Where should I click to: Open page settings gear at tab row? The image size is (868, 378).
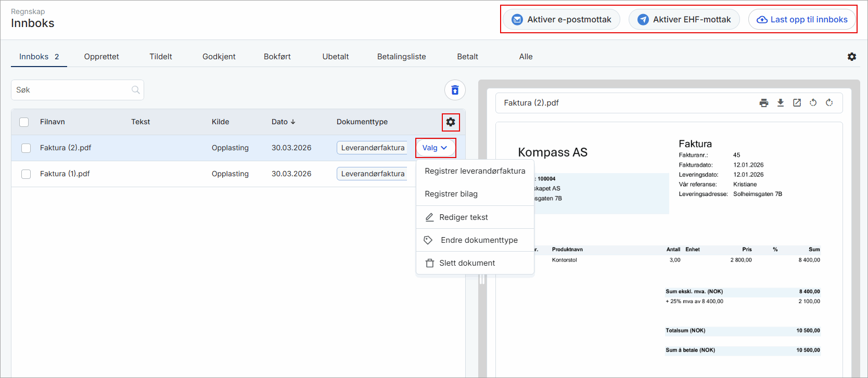[852, 57]
